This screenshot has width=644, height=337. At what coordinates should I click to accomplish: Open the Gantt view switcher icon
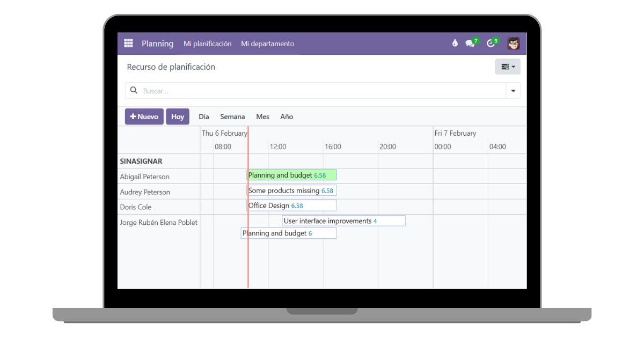[x=504, y=66]
